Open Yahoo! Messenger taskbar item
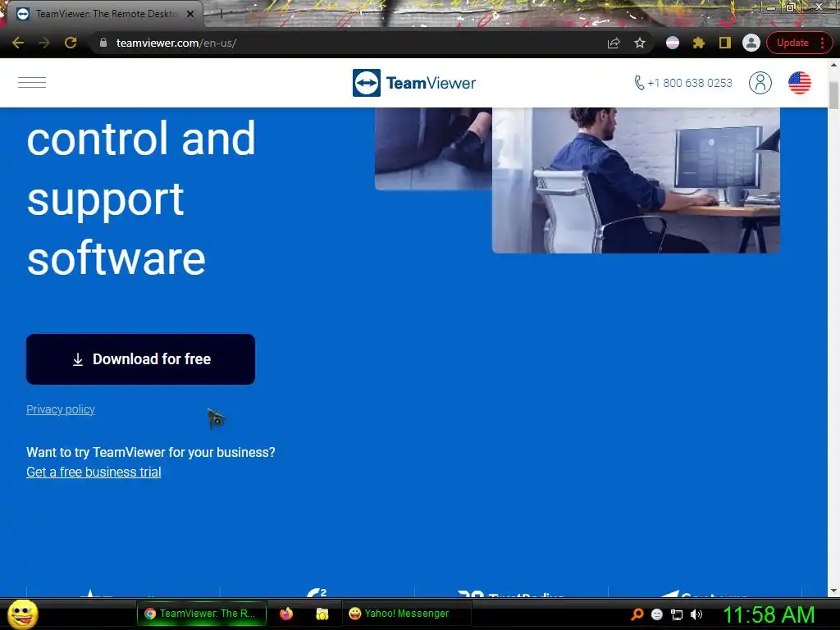Image resolution: width=840 pixels, height=630 pixels. click(406, 614)
